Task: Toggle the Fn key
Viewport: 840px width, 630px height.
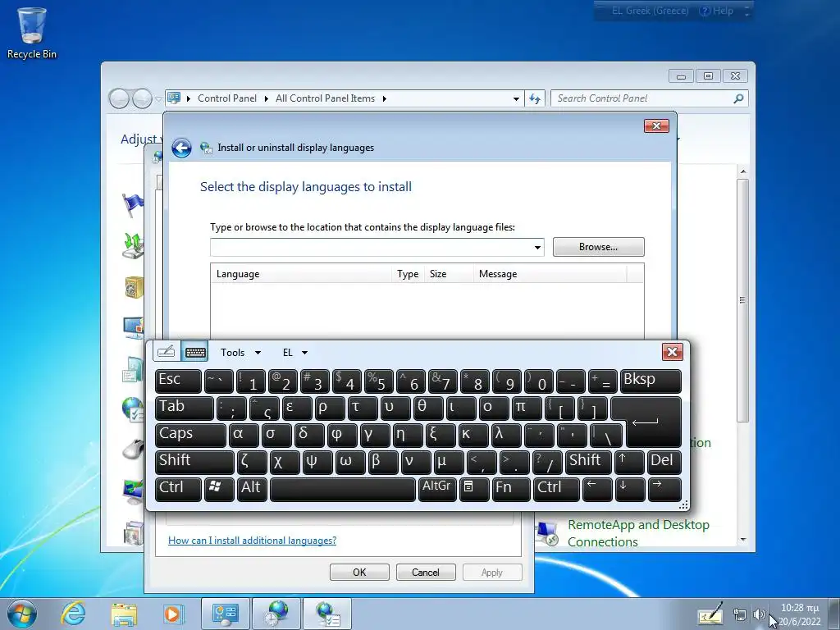Action: (x=509, y=489)
